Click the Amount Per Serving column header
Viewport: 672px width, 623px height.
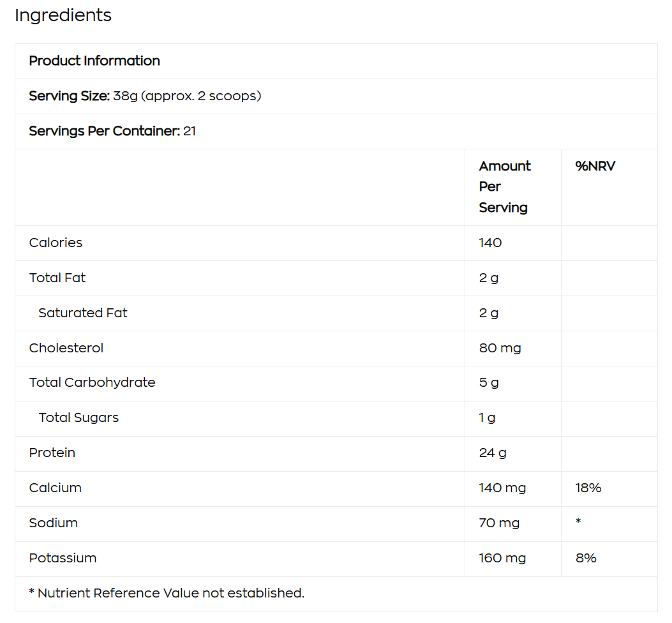tap(504, 186)
